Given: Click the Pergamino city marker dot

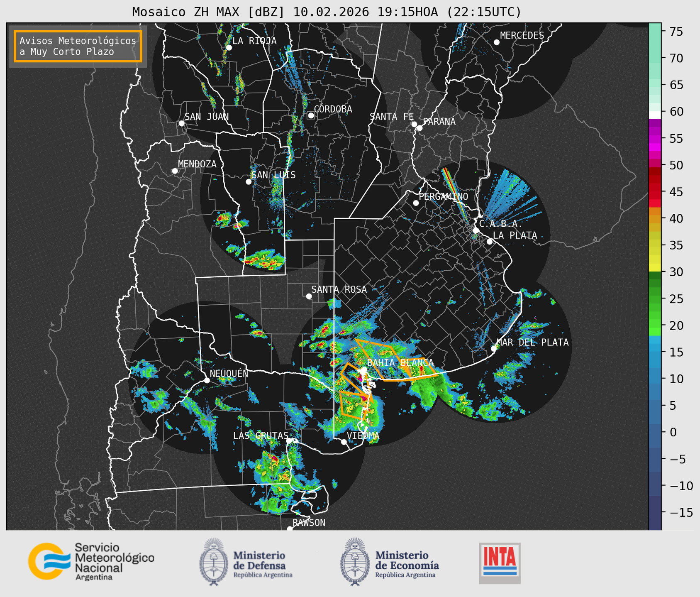Looking at the screenshot, I should point(416,203).
